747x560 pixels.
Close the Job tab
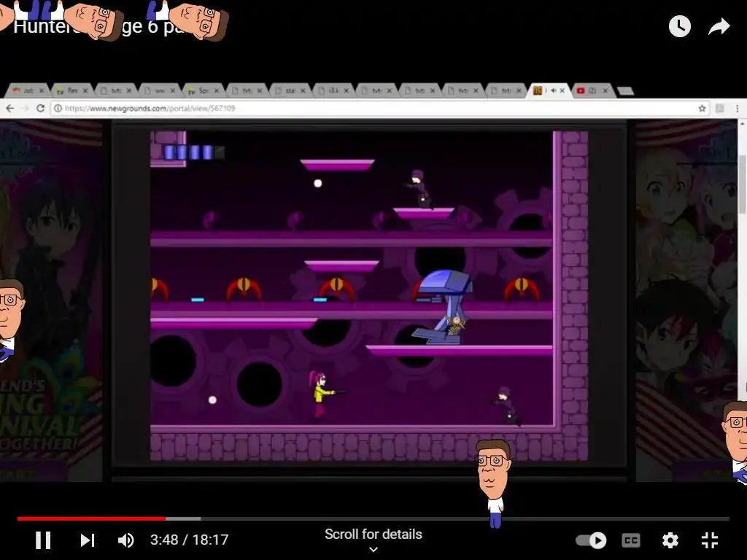pyautogui.click(x=42, y=90)
